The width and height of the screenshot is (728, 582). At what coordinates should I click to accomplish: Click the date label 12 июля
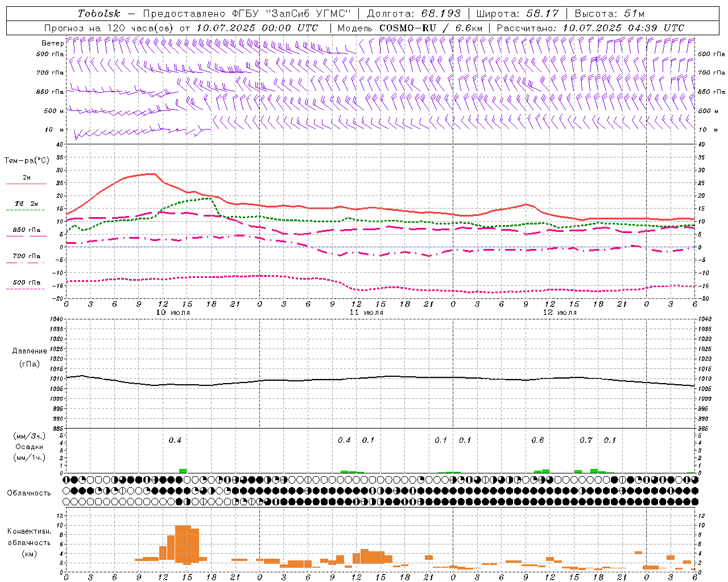coord(560,312)
